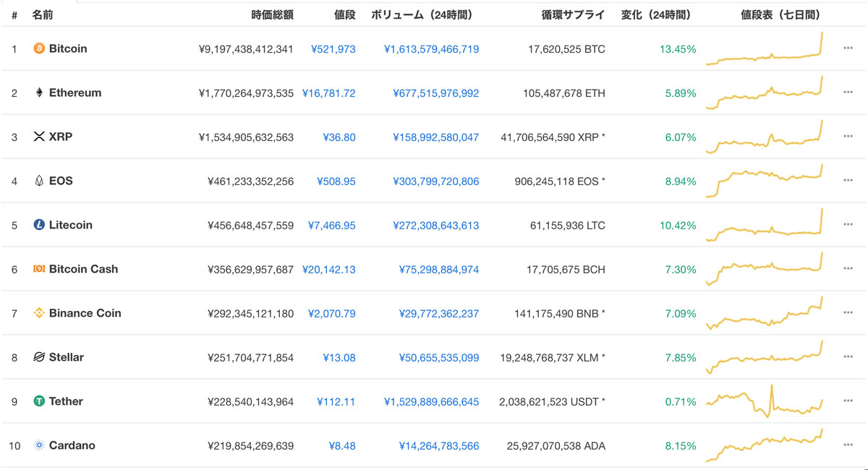The height and width of the screenshot is (470, 868).
Task: Open Tether seven-day price chart
Action: click(765, 401)
